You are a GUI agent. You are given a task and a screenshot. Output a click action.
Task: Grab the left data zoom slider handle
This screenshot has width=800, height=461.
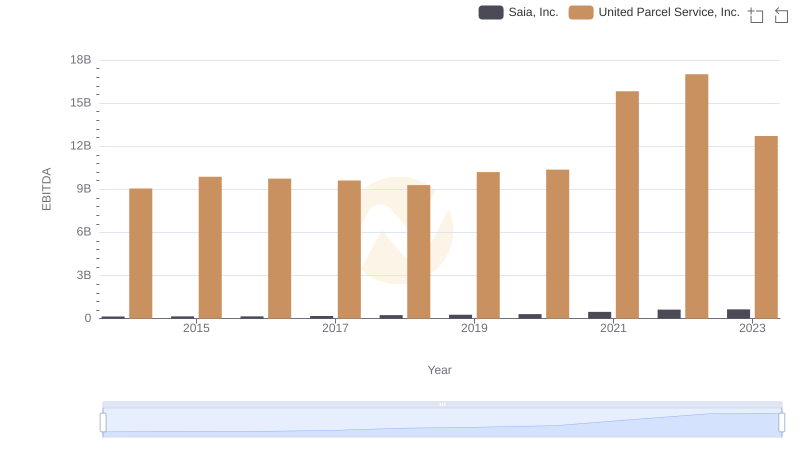[x=103, y=423]
